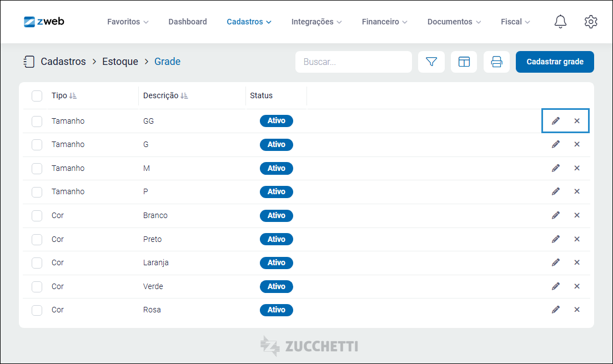Select the Verde description cell
Screen dimensions: 613x364
click(153, 286)
